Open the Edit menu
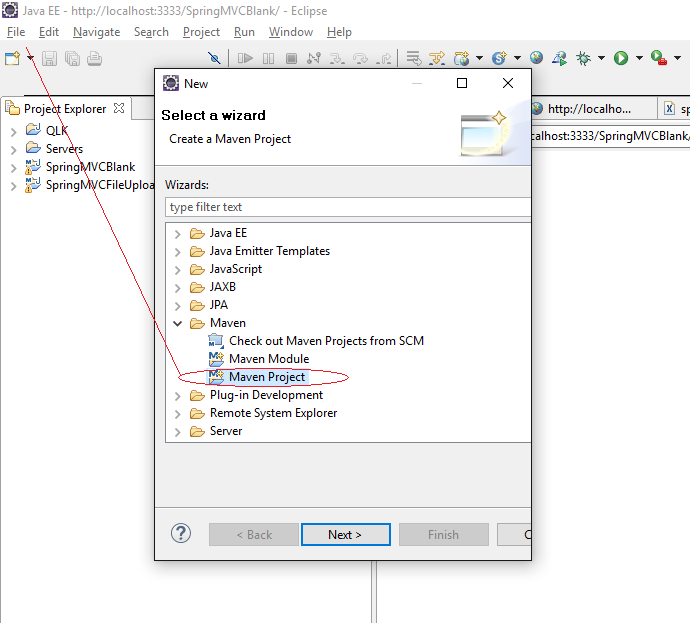690x623 pixels. pos(48,32)
